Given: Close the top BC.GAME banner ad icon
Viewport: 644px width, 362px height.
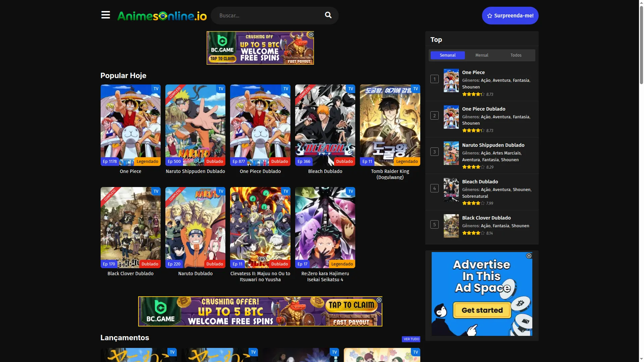Looking at the screenshot, I should (311, 35).
